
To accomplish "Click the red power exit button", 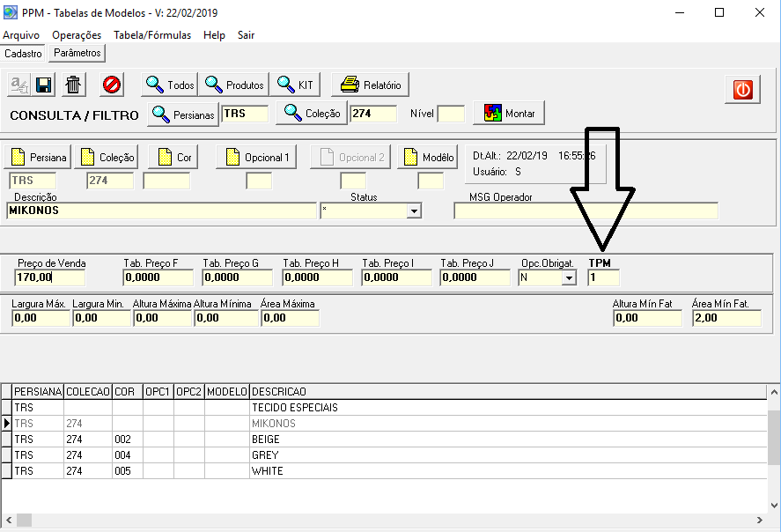I will click(x=742, y=90).
